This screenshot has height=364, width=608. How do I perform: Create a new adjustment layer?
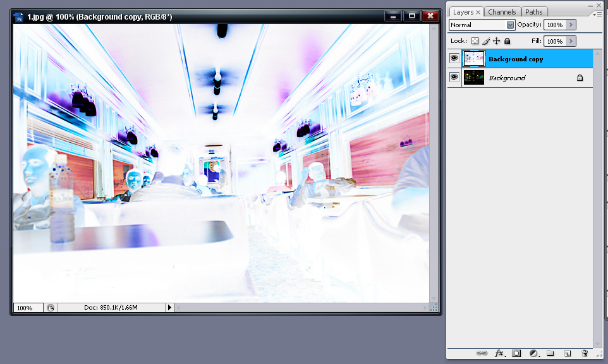(533, 353)
